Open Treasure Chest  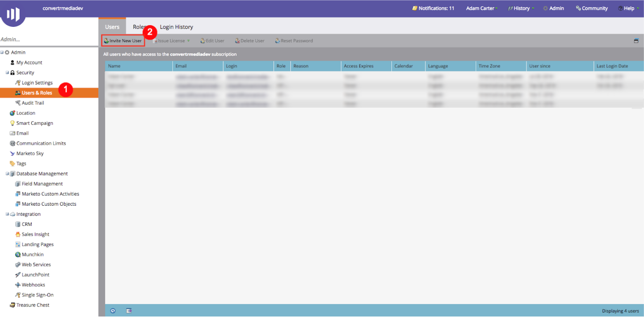(29, 305)
